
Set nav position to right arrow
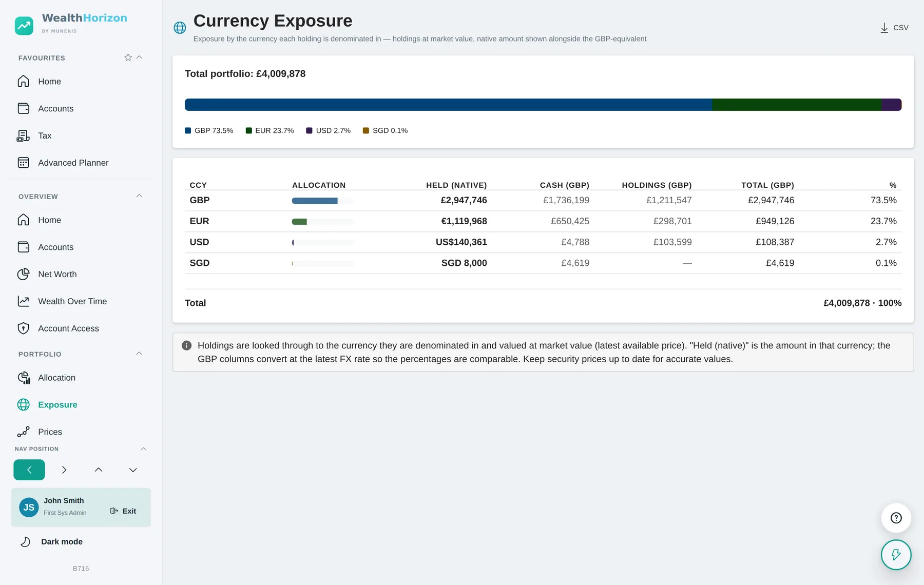64,470
